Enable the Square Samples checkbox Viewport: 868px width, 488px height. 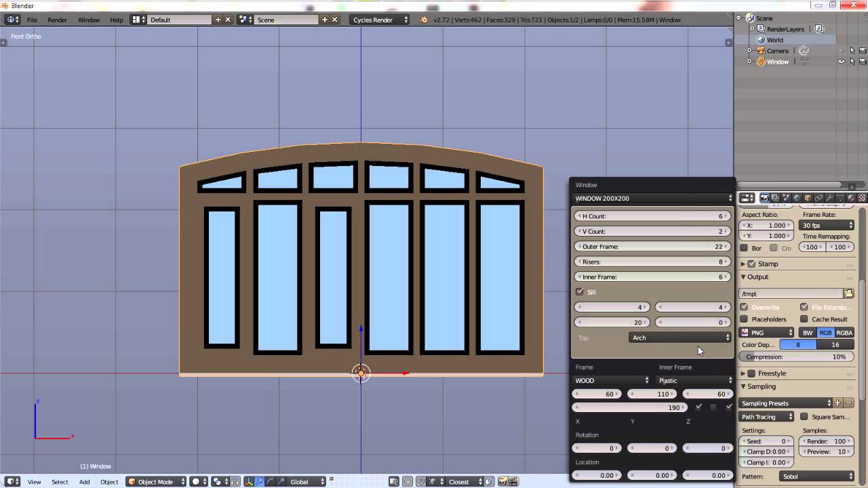coord(804,417)
